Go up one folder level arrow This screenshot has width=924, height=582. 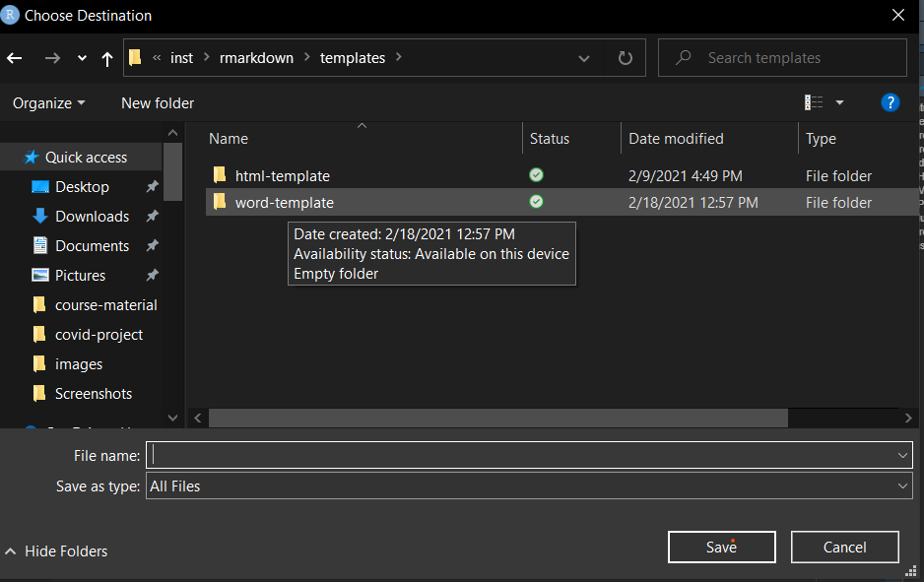[x=107, y=58]
